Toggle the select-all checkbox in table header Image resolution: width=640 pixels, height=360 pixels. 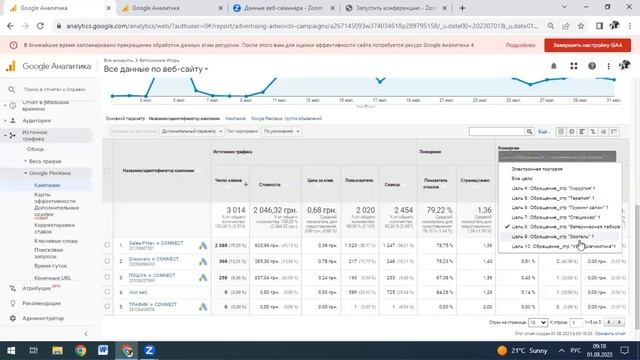click(x=107, y=170)
